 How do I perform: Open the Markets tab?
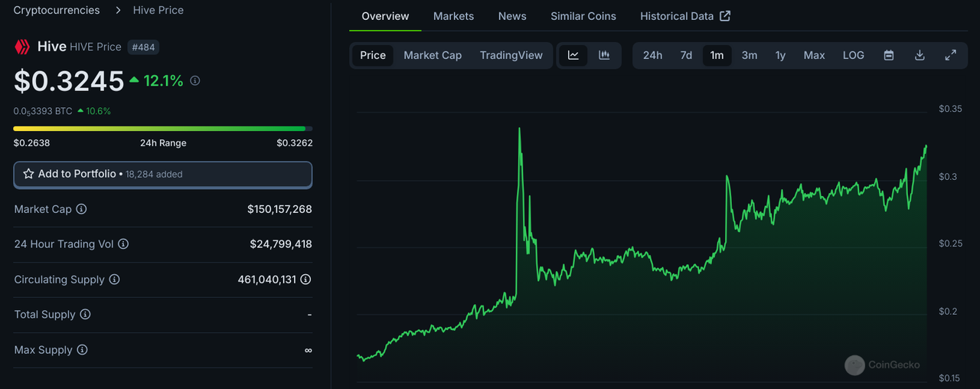tap(453, 16)
